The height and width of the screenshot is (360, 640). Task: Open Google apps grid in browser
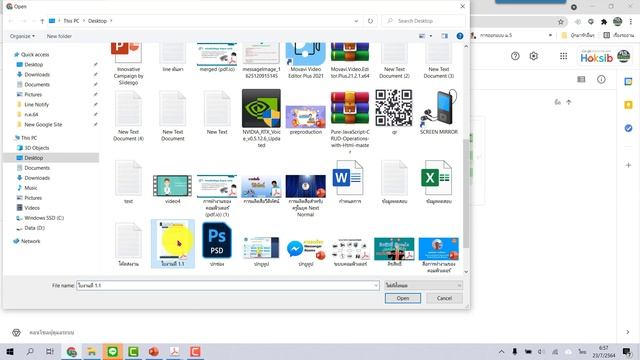[x=563, y=56]
